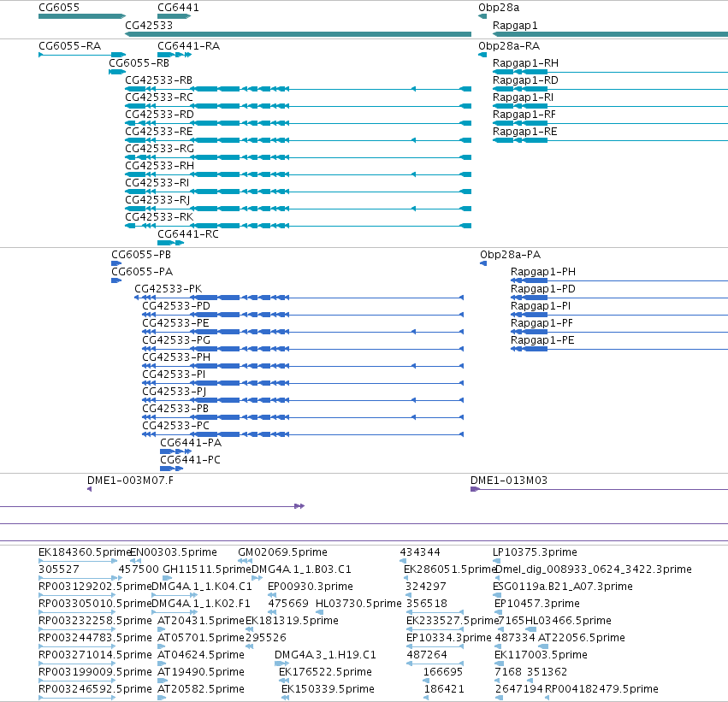Select EST EP00930.3prime label
The image size is (728, 702).
[x=311, y=587]
